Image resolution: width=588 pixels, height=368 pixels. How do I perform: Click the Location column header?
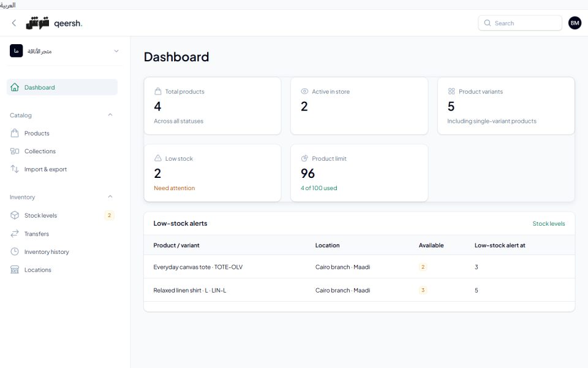pos(327,245)
